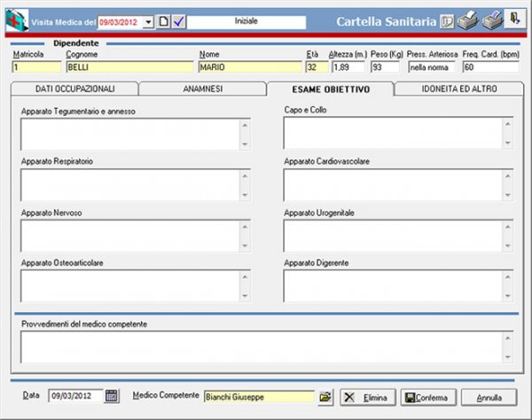Click the Conferma button

[428, 397]
